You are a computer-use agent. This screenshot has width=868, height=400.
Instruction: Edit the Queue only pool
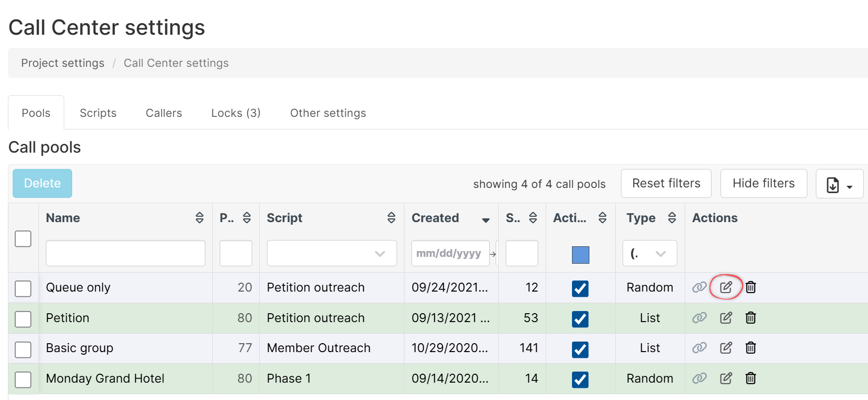pyautogui.click(x=726, y=287)
